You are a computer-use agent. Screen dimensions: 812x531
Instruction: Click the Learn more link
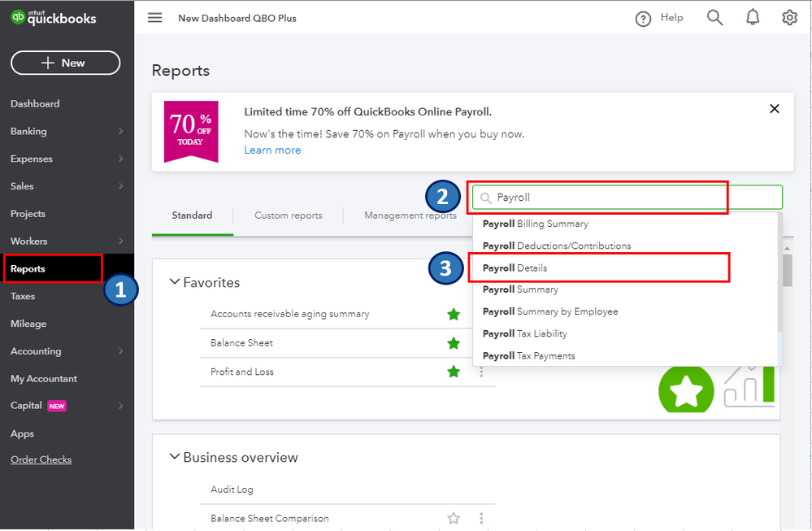click(x=272, y=150)
